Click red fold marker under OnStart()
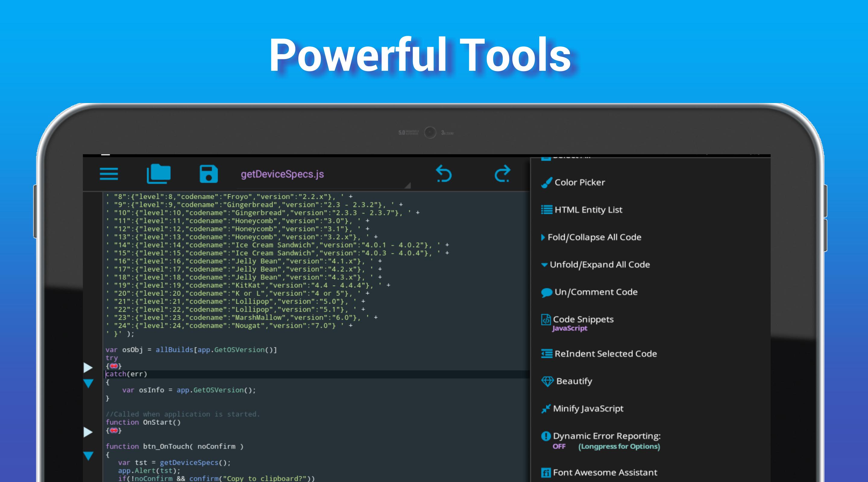The image size is (868, 482). click(x=114, y=430)
